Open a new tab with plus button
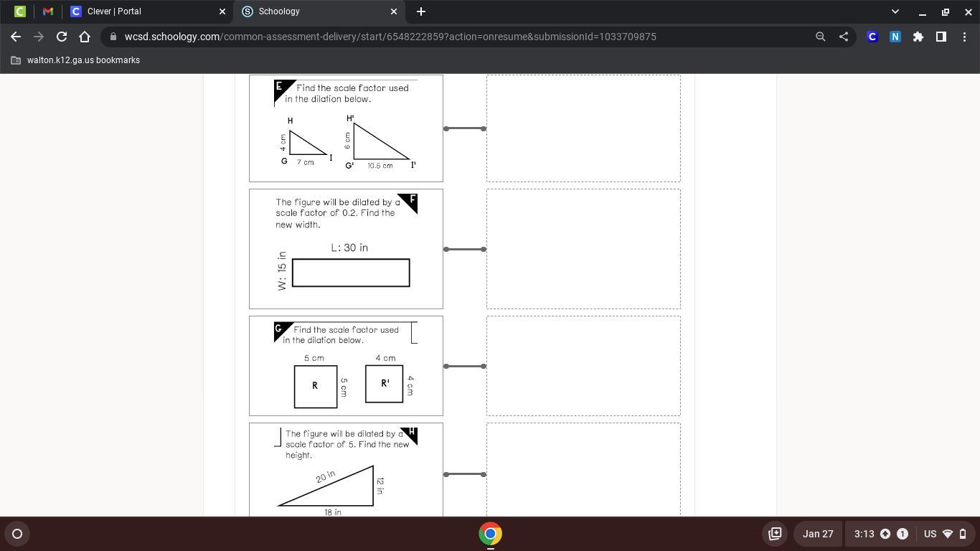Screen dimensions: 980x551 tap(421, 11)
